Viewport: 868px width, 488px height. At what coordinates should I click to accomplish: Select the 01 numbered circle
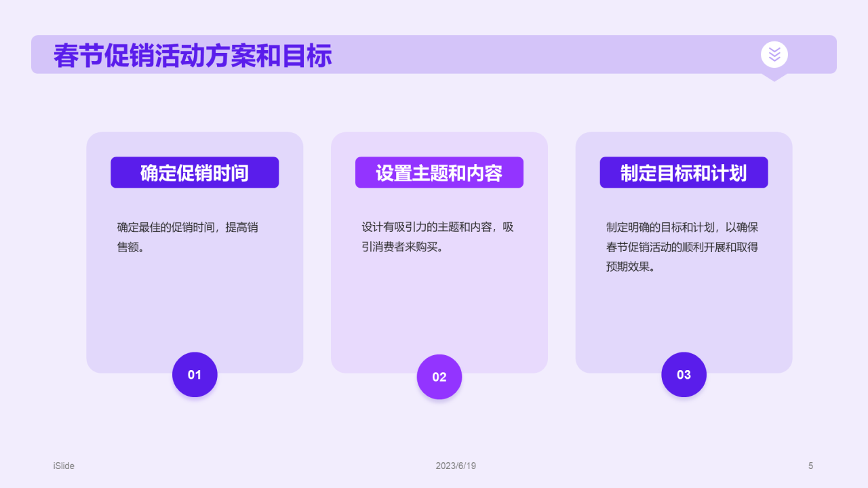[x=195, y=374]
